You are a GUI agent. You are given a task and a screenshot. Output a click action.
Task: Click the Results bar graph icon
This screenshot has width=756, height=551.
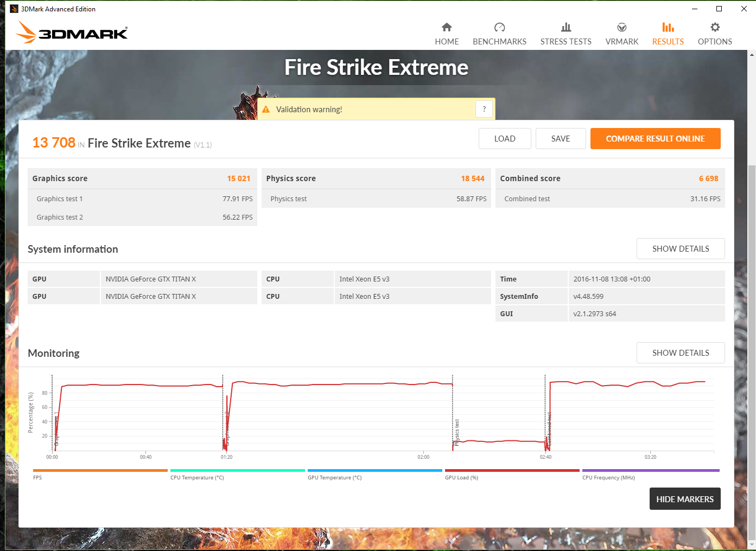pyautogui.click(x=668, y=27)
